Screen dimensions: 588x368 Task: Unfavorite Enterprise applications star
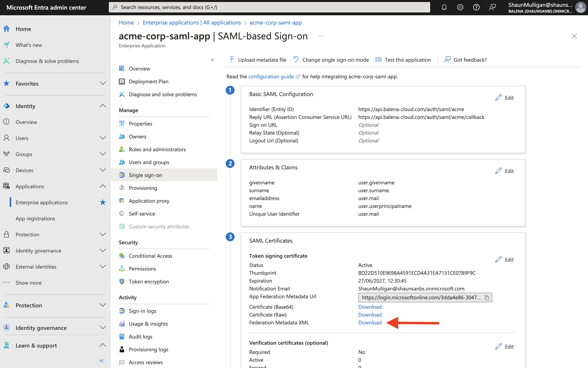[x=103, y=202]
